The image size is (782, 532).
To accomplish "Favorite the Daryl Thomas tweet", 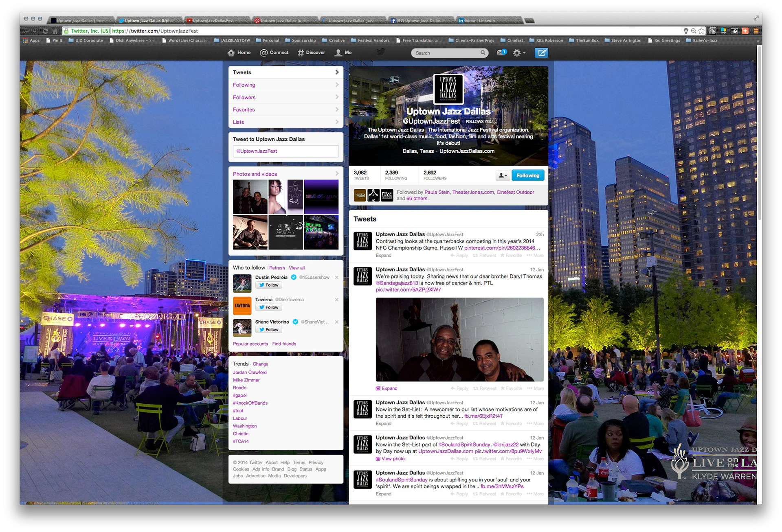I will click(x=512, y=388).
